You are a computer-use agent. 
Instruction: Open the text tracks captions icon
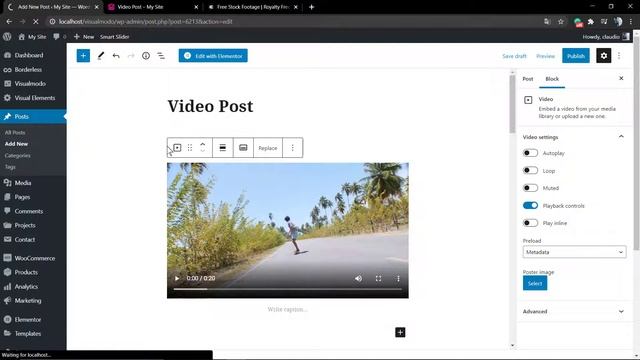243,148
